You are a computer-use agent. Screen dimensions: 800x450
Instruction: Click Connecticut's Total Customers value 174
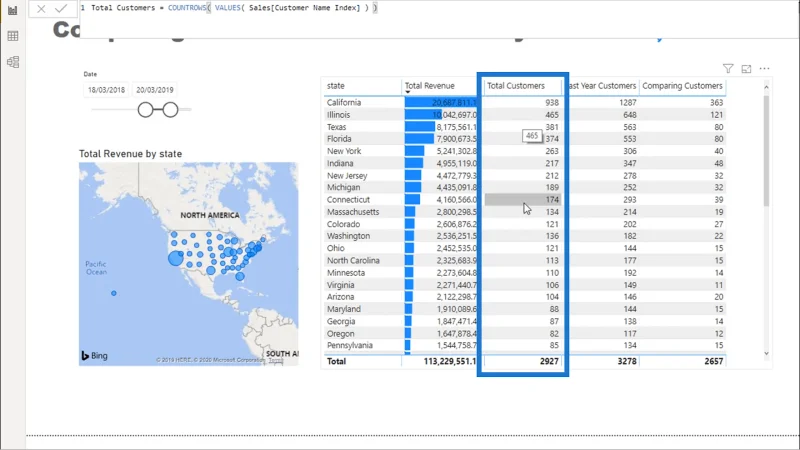[x=552, y=199]
